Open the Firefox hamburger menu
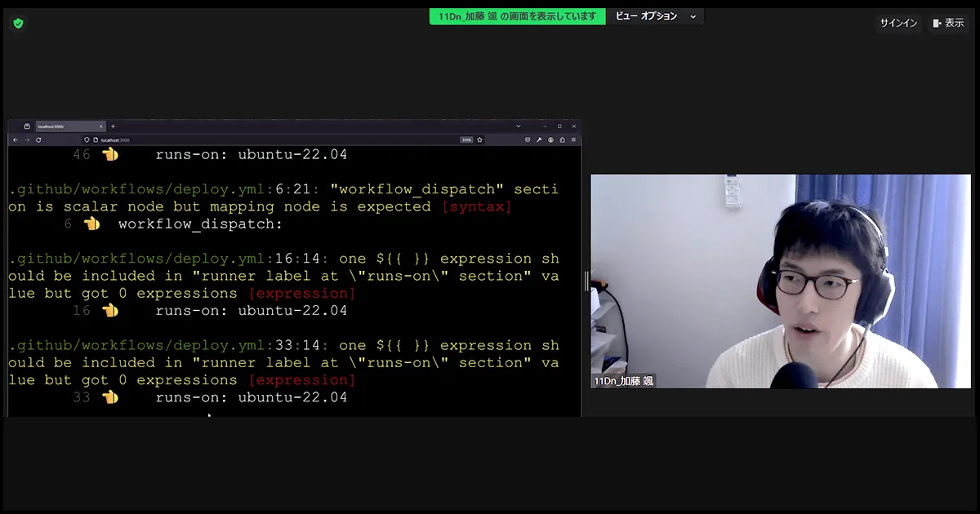This screenshot has height=514, width=980. (x=573, y=140)
